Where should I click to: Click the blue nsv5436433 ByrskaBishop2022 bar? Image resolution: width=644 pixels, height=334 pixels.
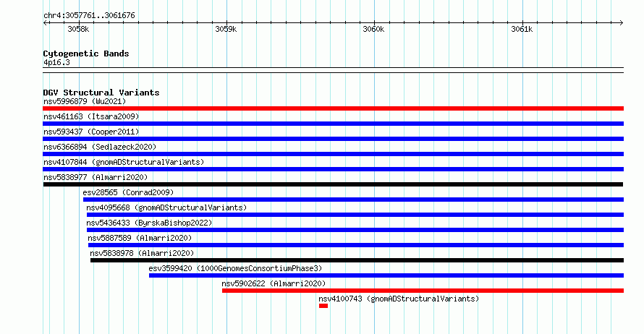pos(355,230)
